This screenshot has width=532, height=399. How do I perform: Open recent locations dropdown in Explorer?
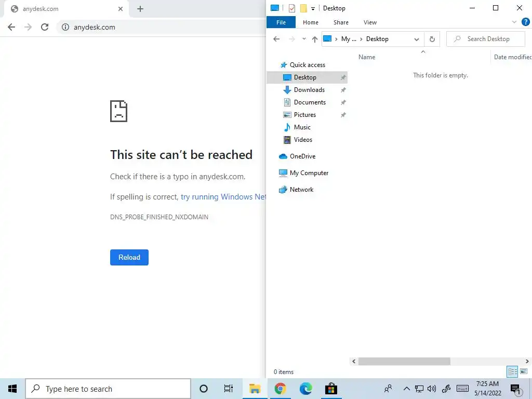pos(304,39)
